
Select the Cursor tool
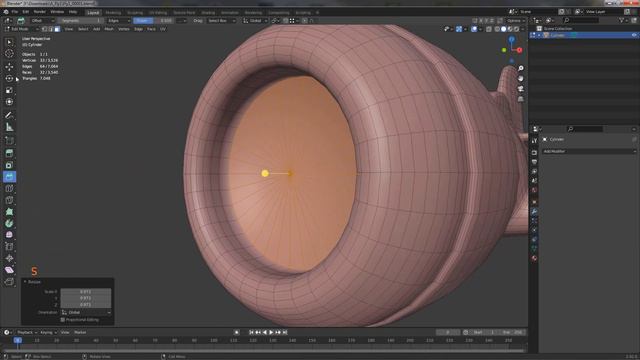(x=9, y=53)
